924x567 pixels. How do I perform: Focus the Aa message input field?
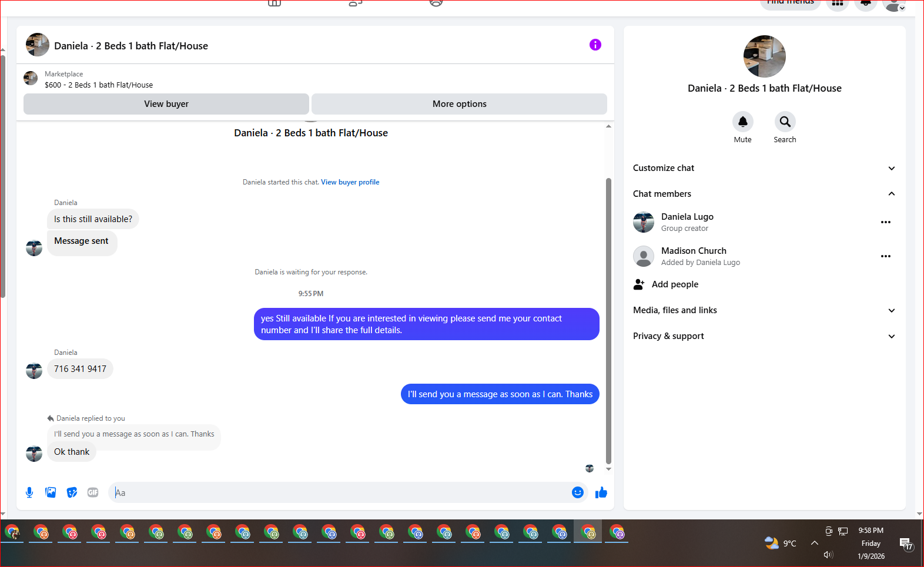click(341, 492)
